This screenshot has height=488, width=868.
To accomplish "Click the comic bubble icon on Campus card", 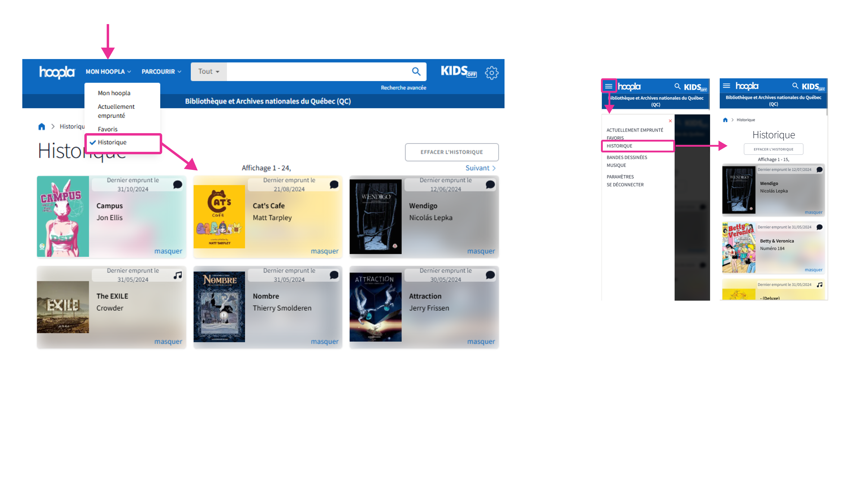I will coord(178,185).
